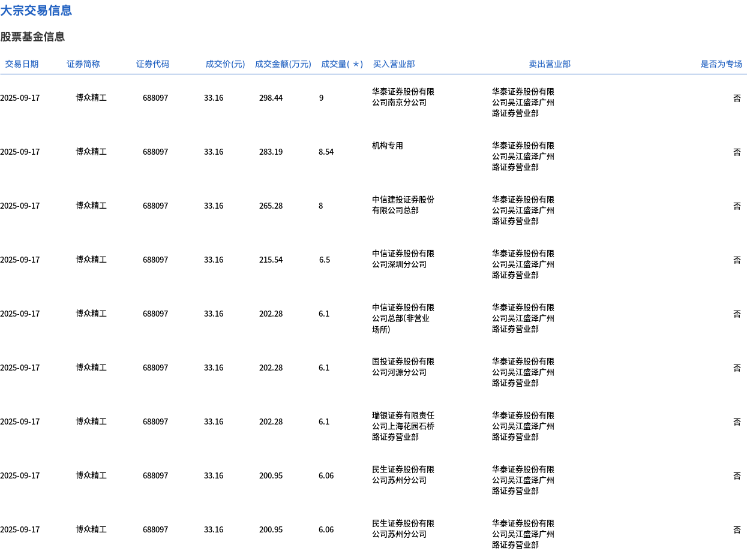Sort table by 成交量 column
The height and width of the screenshot is (560, 747).
343,64
